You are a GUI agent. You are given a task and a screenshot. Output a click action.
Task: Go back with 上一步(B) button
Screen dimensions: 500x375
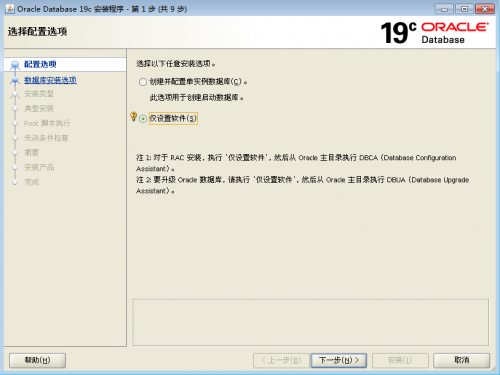281,360
